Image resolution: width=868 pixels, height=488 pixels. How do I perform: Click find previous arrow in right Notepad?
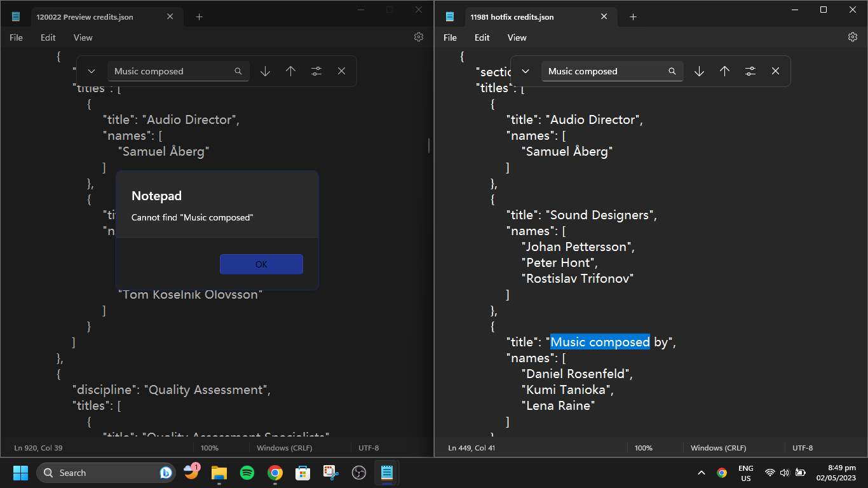[724, 71]
